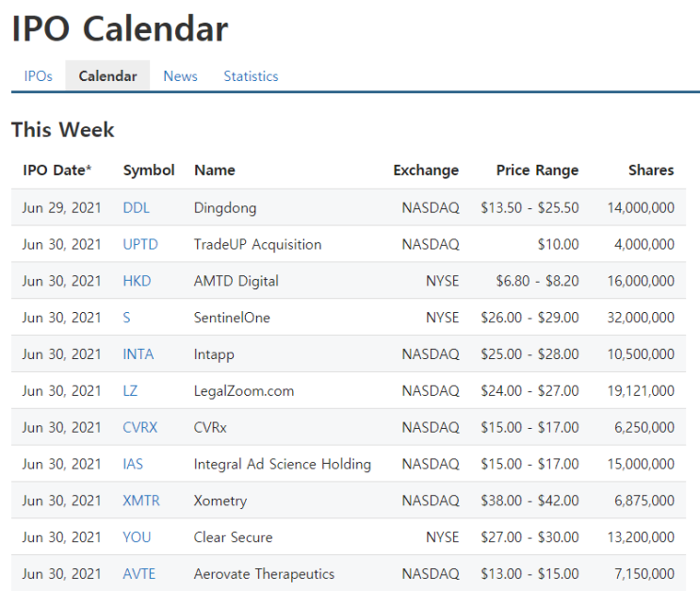This screenshot has width=700, height=591.
Task: Click the $27.00 - $30.00 price range
Action: point(529,537)
